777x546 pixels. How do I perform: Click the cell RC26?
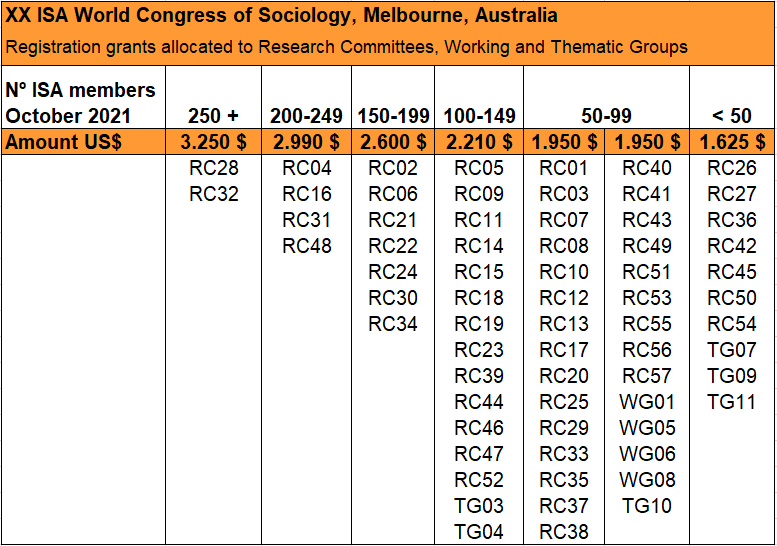click(732, 168)
